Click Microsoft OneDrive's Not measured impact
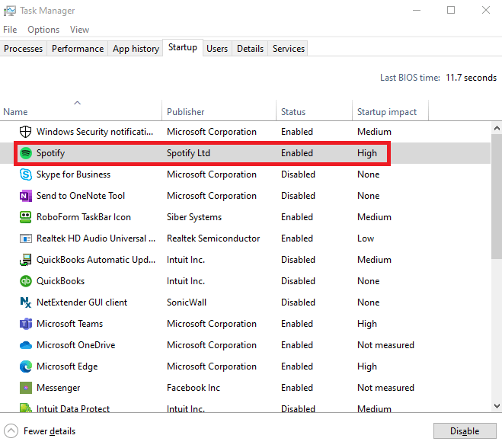Viewport: 502px width, 448px height. 385,345
